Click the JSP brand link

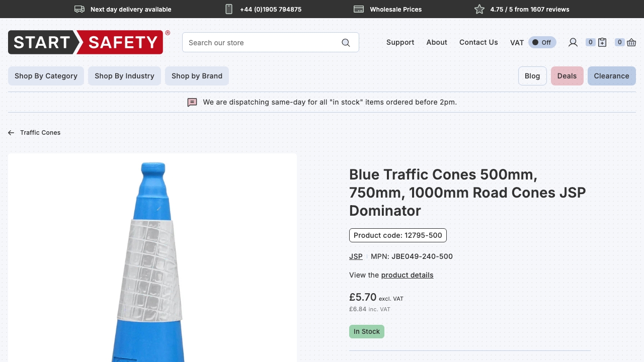[x=356, y=256]
